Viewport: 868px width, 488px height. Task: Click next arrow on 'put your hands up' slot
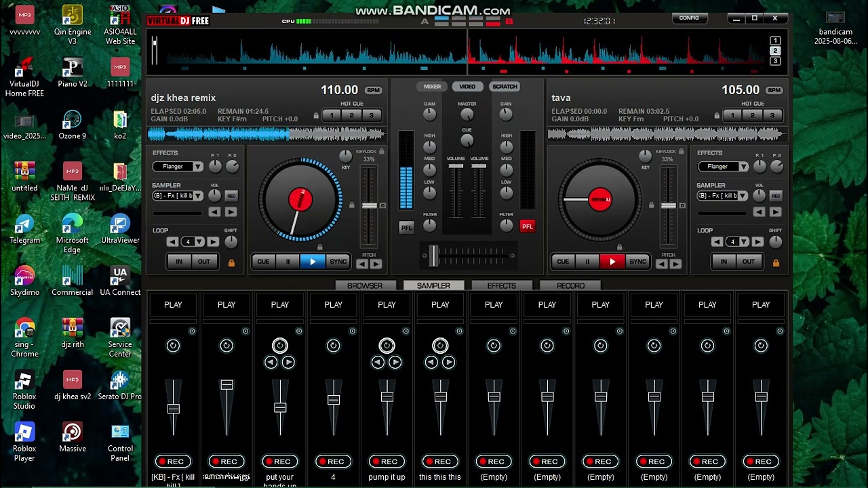pyautogui.click(x=288, y=363)
